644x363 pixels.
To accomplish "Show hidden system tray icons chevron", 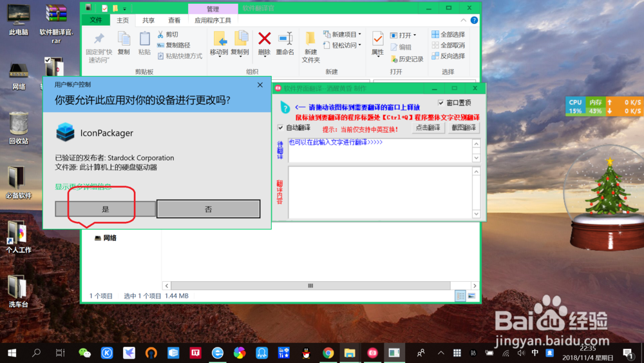I will [x=440, y=353].
